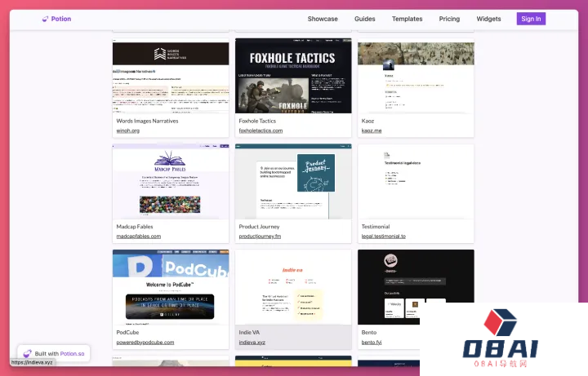Follow the foxholetactics.com link
Viewport: 588px width, 376px height.
261,130
